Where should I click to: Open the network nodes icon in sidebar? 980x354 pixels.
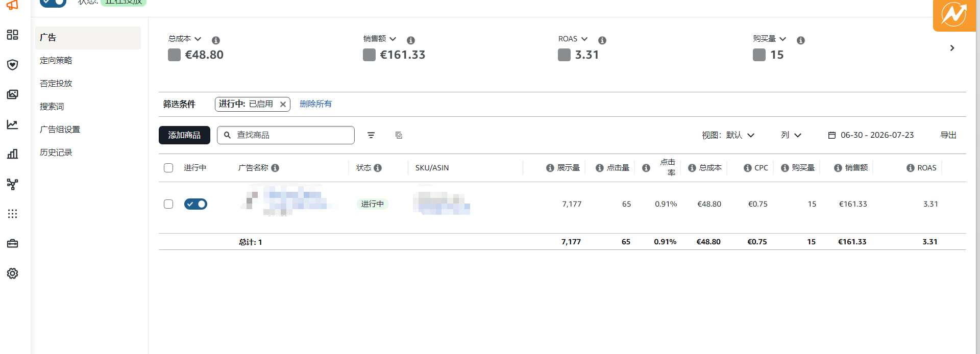pyautogui.click(x=12, y=184)
